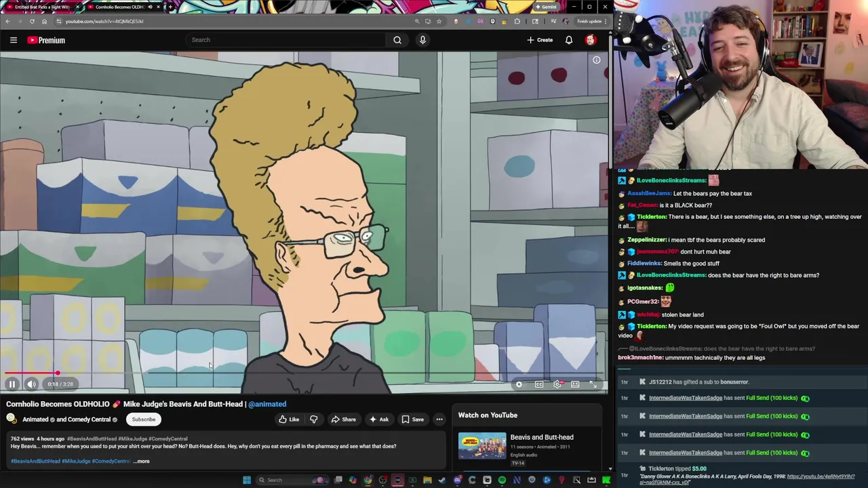Open File Explorer from the taskbar
This screenshot has height=488, width=868.
(x=427, y=481)
